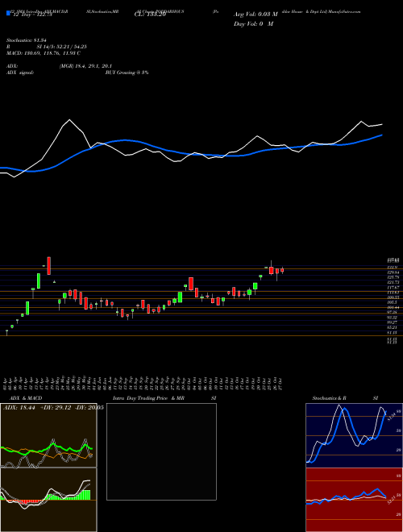Screen dimensions: 403x532
Task: Click the 'Stochastics & R' panel title
Action: (x=330, y=398)
